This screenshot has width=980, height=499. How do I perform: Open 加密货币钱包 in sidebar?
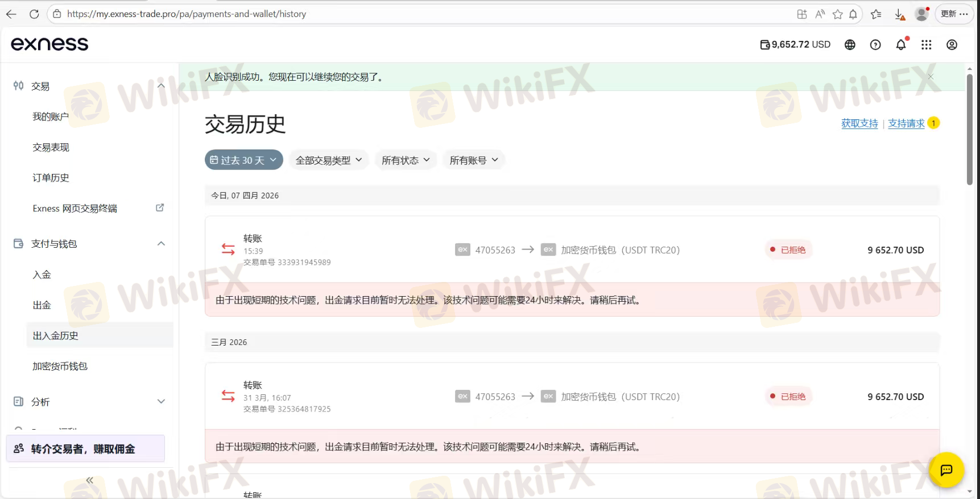point(60,366)
